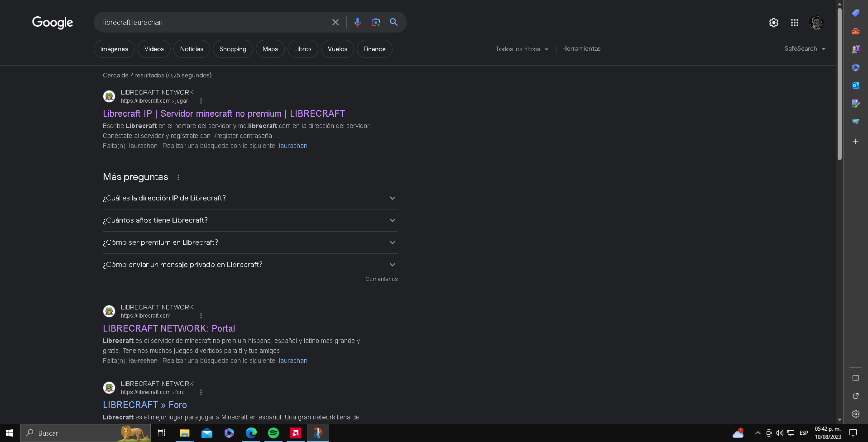The image size is (868, 442).
Task: Select the Noticias filter tab
Action: 192,49
